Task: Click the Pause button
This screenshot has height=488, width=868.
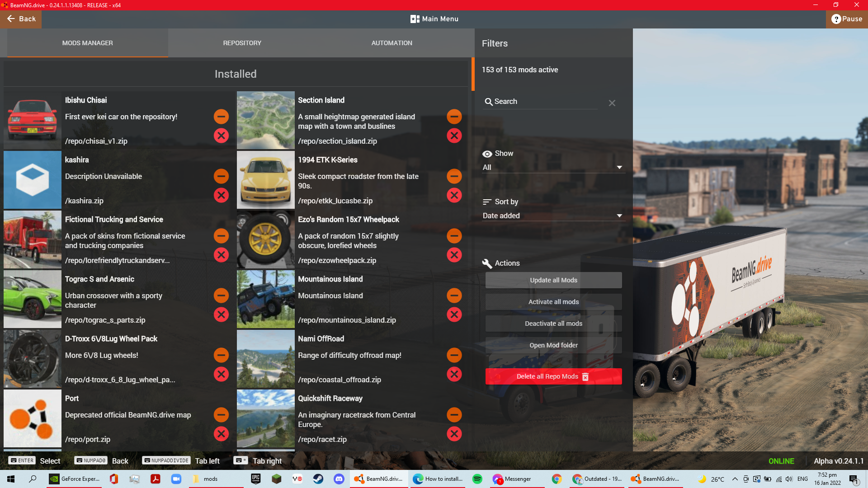Action: pos(847,19)
